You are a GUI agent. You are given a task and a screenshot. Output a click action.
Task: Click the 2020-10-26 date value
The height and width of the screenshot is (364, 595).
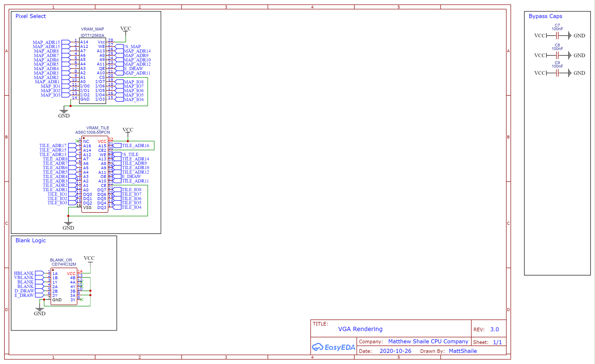(x=395, y=351)
